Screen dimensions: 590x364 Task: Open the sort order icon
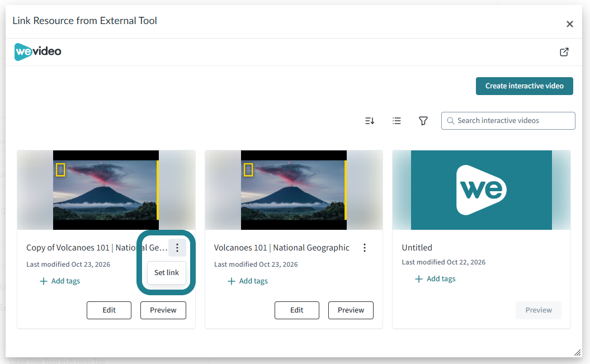[x=370, y=121]
